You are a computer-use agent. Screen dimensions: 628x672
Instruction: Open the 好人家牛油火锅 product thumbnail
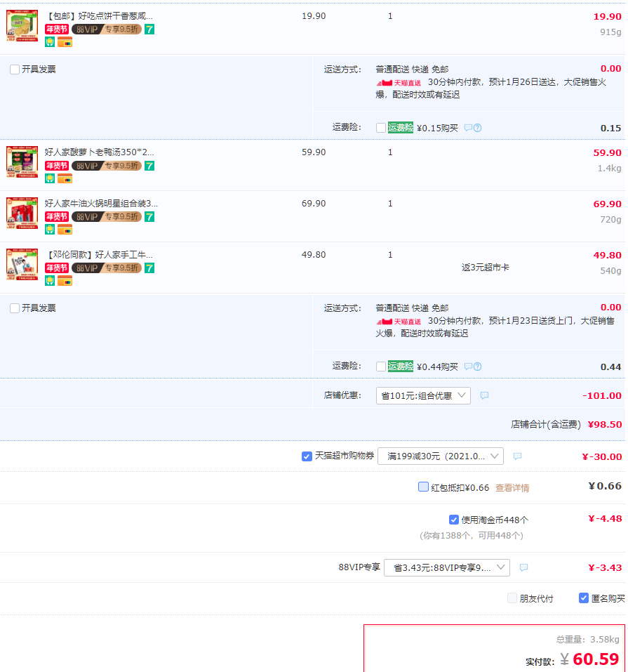[22, 213]
